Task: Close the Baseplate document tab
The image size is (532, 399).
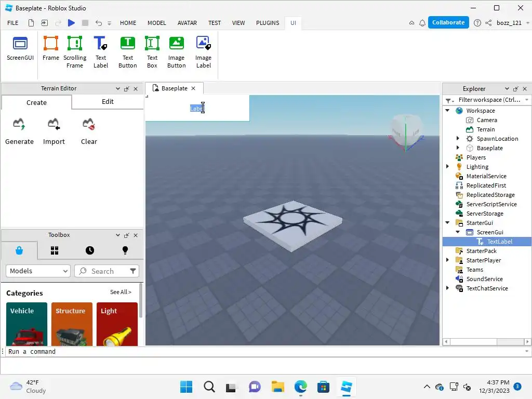Action: click(x=193, y=88)
